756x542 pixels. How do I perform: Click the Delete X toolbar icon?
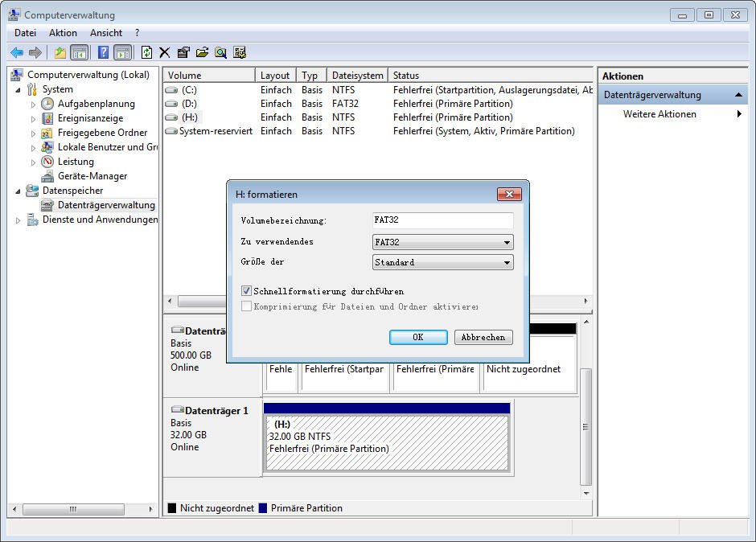[x=164, y=52]
